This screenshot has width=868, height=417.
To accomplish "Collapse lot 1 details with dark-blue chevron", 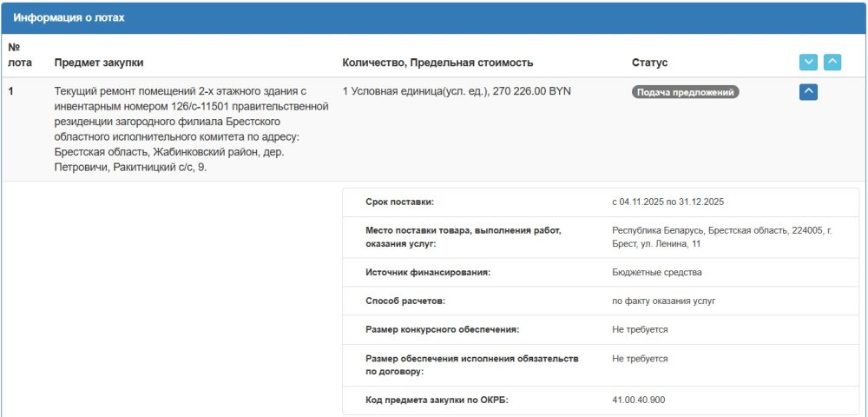I will (x=808, y=91).
